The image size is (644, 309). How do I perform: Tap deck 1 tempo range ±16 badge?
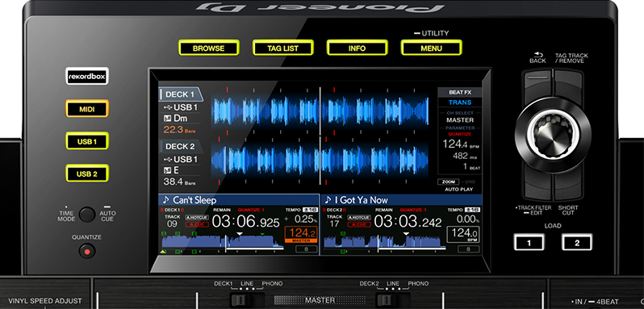pos(311,210)
